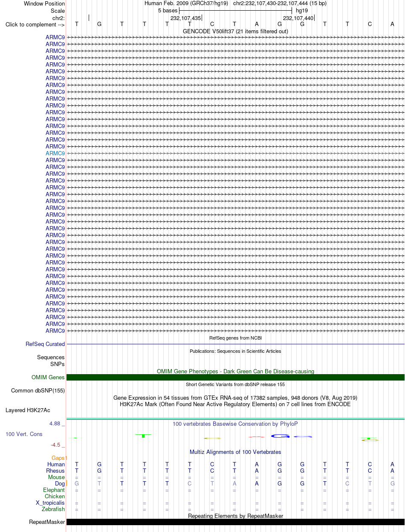This screenshot has height=532, width=405.
Task: Click the Zebrafish alignment row label
Action: click(53, 509)
